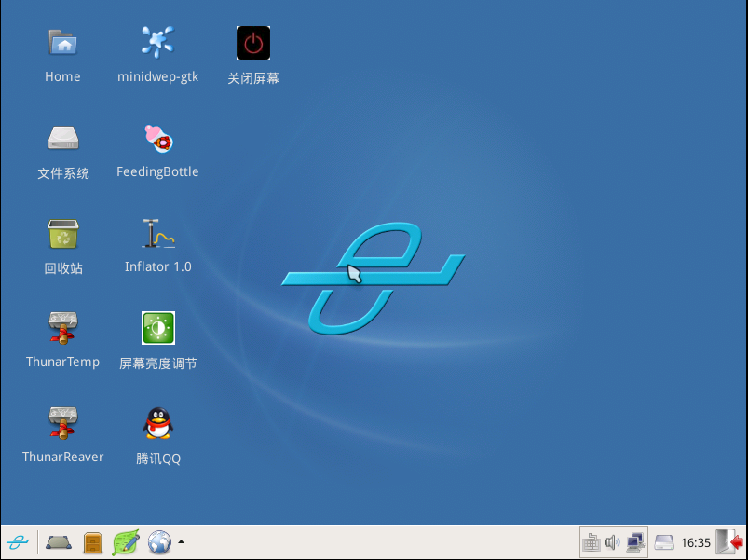Click the keyboard tray icon

[x=592, y=542]
